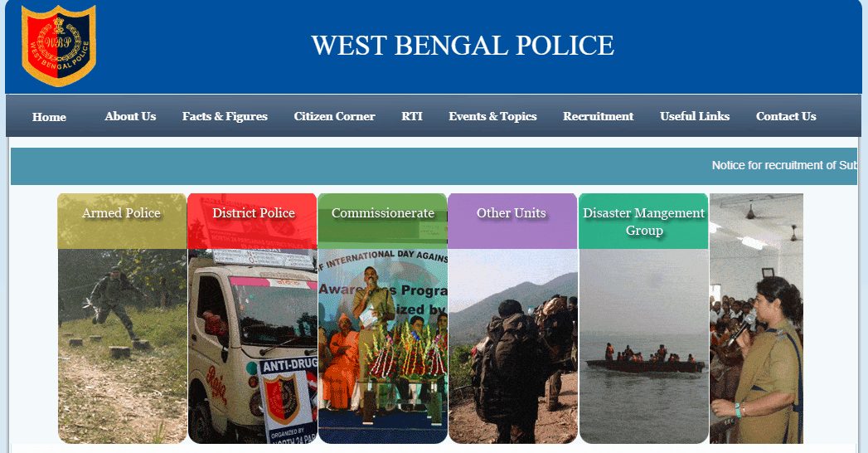Click the rescue boat on water photo
The width and height of the screenshot is (868, 453).
643,346
